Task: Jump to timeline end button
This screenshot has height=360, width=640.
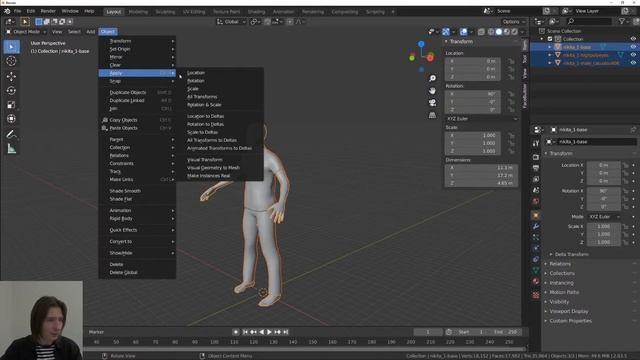Action: point(286,332)
